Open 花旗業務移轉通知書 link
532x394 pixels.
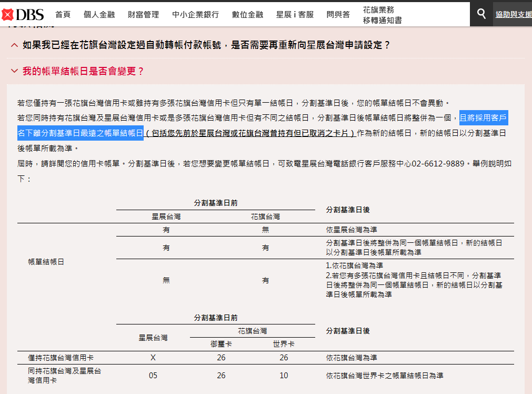click(x=382, y=15)
